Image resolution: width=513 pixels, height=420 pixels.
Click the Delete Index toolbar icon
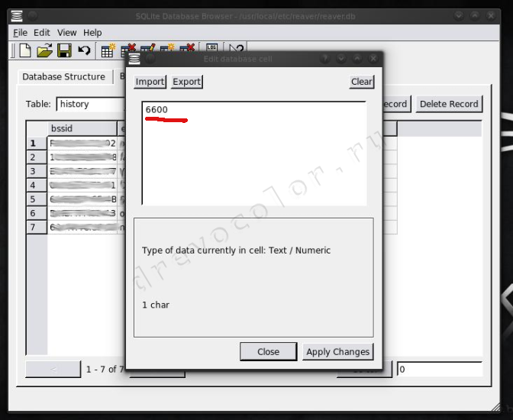pyautogui.click(x=187, y=48)
